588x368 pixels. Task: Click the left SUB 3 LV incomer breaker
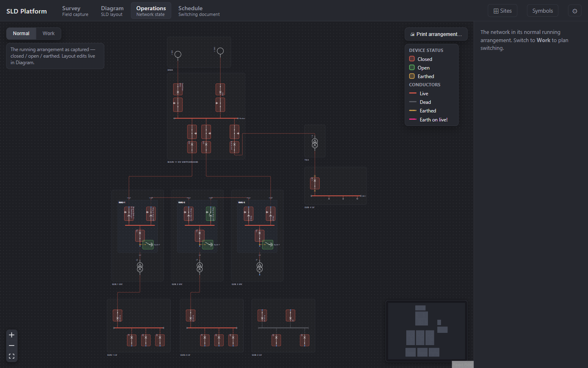point(262,316)
